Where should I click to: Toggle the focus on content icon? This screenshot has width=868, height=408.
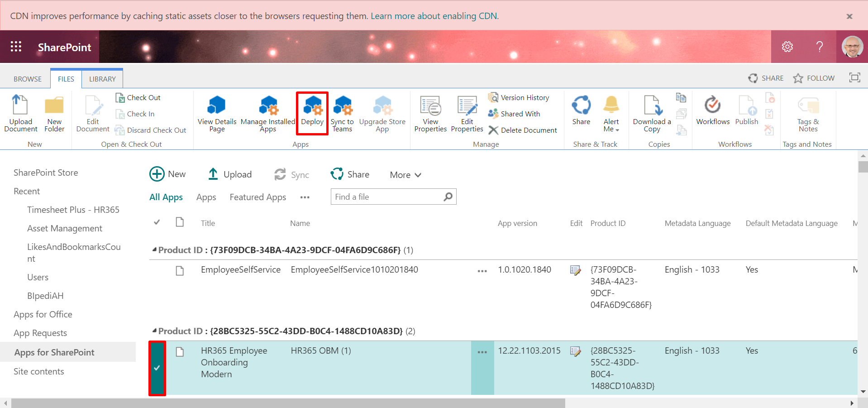[854, 77]
